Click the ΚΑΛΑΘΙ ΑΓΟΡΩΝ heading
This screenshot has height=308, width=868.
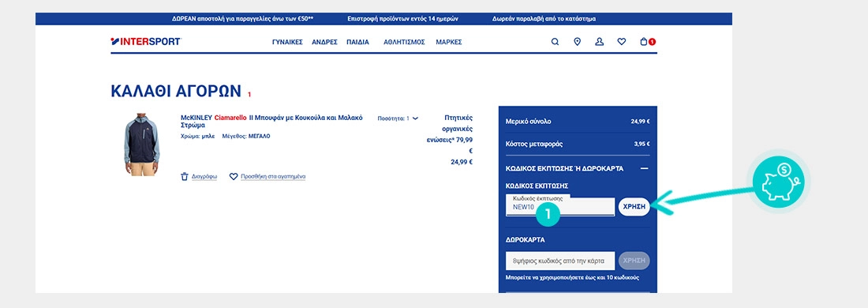[x=176, y=92]
